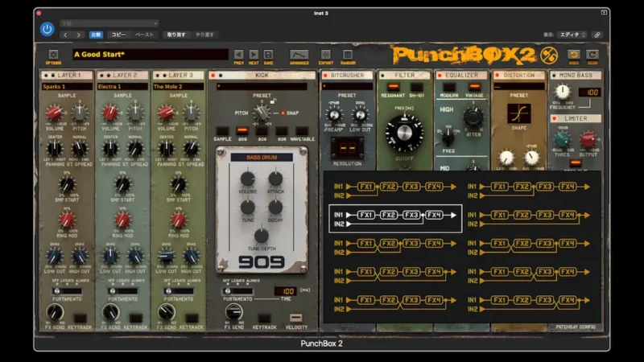
Task: Disable the Limiter power LED
Action: (555, 118)
